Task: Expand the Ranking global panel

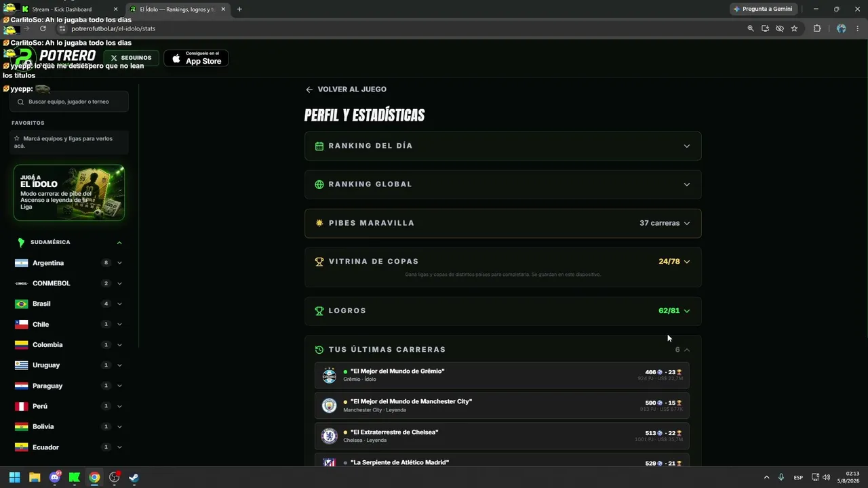Action: [502, 184]
